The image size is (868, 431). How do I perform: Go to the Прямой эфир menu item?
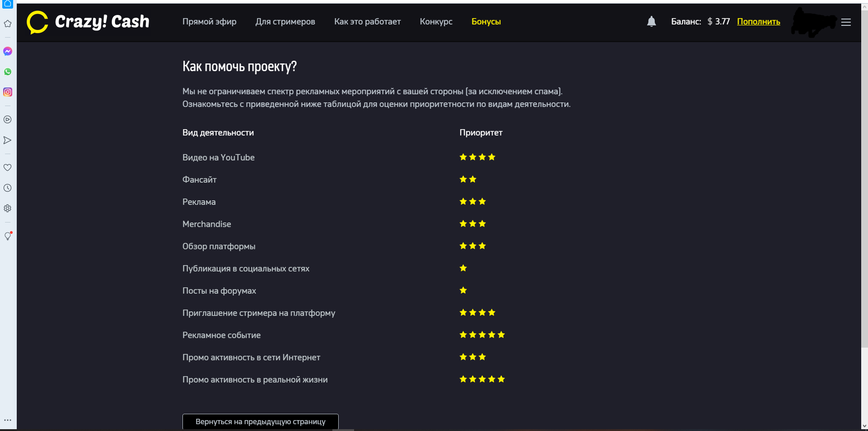tap(209, 22)
